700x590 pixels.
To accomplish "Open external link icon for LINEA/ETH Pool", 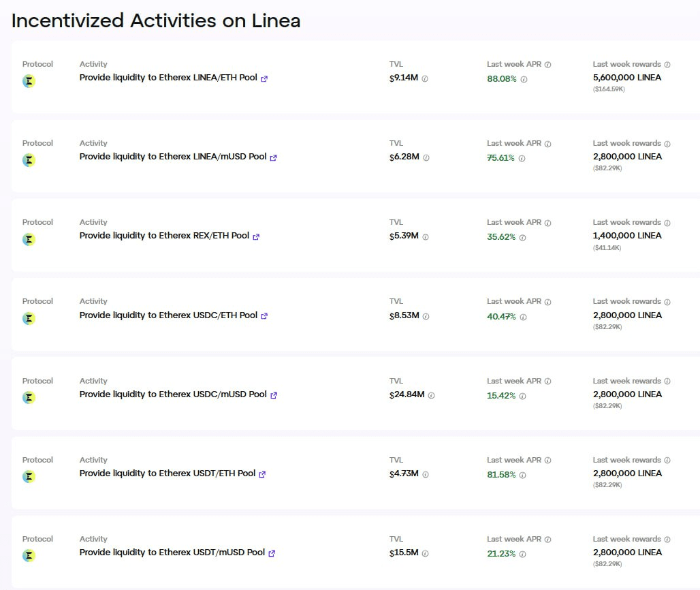I will (x=264, y=78).
